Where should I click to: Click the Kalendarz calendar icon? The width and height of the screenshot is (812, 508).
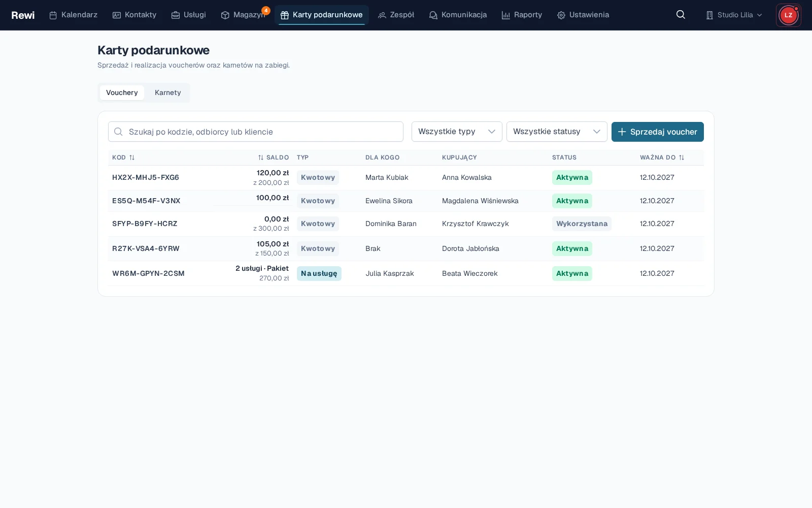click(53, 15)
